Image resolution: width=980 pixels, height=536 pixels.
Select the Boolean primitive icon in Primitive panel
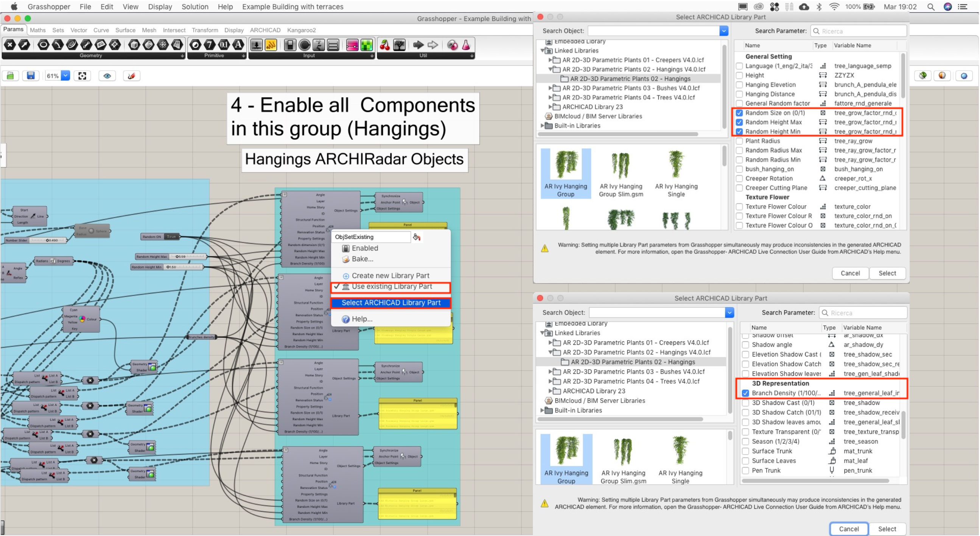[x=195, y=45]
